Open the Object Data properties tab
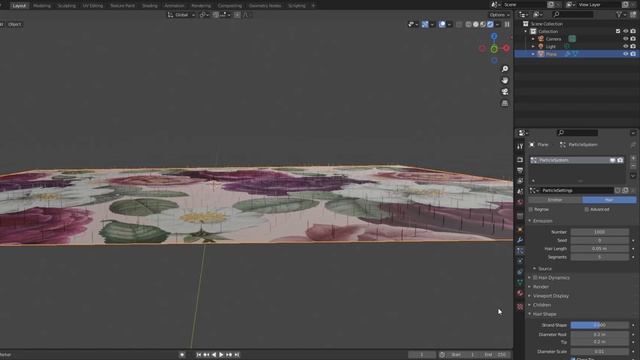Screen dimensions: 640x360 (520, 282)
